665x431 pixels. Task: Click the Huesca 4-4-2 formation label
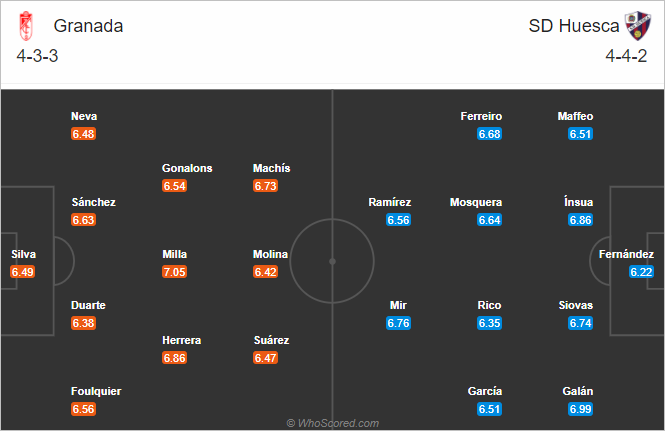626,56
